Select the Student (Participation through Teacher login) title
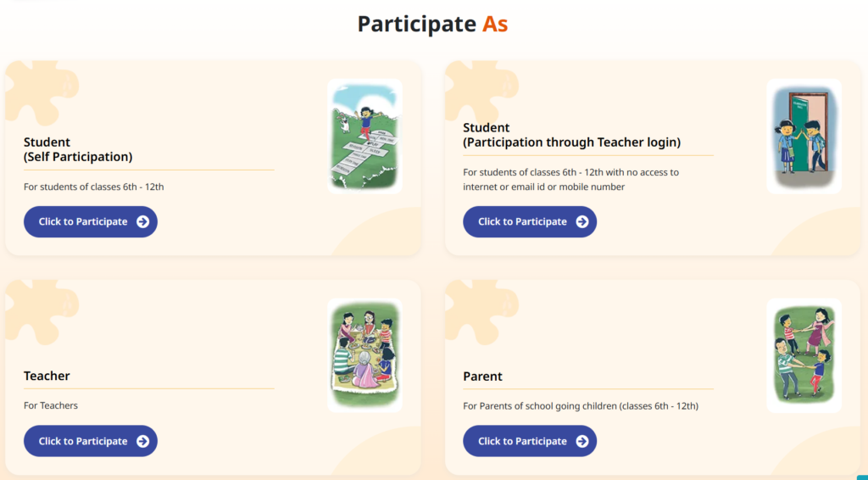This screenshot has width=868, height=480. pos(571,135)
